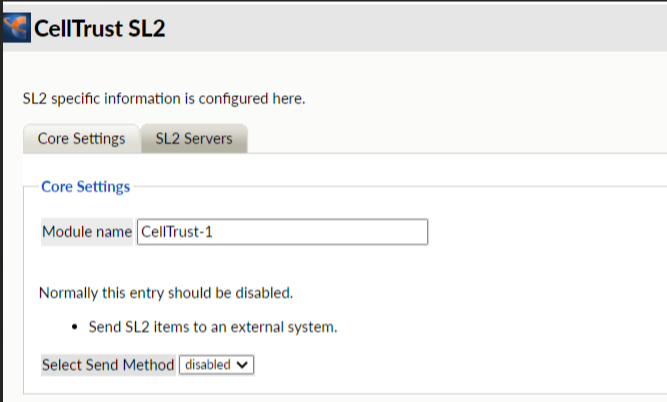This screenshot has width=667, height=402.
Task: Click the Select Send Method label
Action: click(x=108, y=365)
